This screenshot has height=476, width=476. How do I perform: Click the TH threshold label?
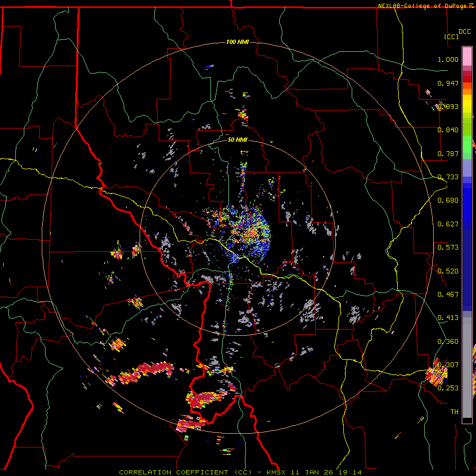coord(454,412)
